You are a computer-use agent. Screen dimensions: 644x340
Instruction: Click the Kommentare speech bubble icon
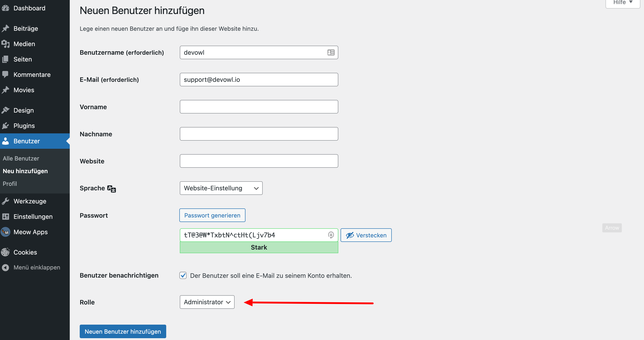coord(5,74)
